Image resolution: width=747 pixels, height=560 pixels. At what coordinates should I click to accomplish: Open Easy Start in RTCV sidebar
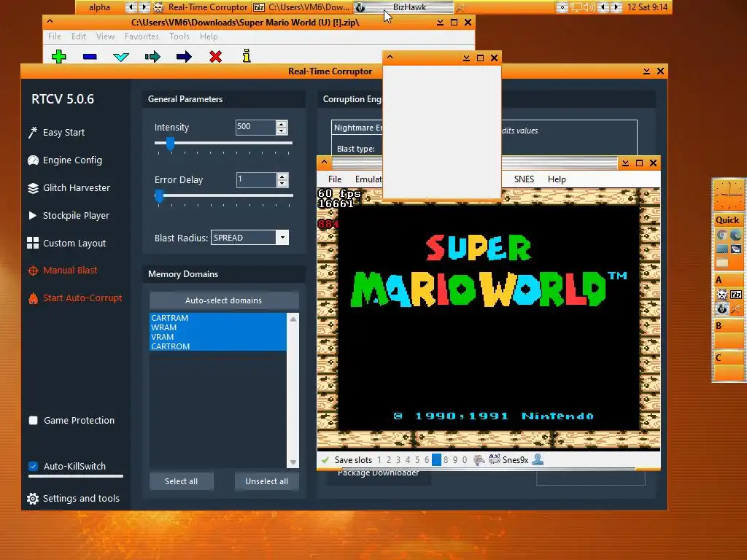tap(63, 133)
